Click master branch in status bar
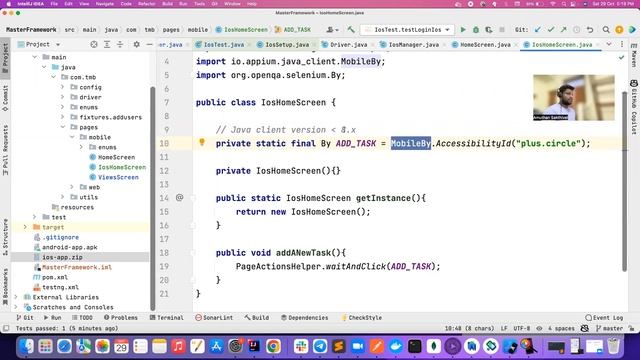The width and height of the screenshot is (640, 360). click(609, 328)
